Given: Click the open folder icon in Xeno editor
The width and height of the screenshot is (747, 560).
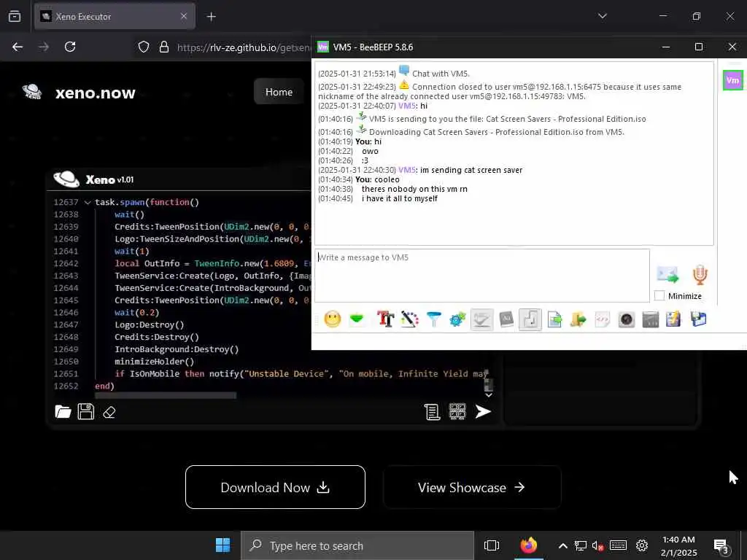Looking at the screenshot, I should tap(63, 412).
